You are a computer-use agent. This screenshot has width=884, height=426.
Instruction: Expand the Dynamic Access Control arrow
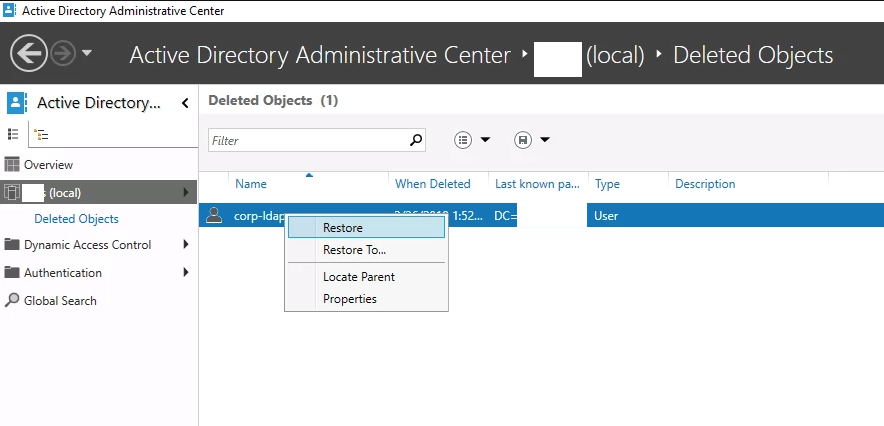[x=186, y=245]
